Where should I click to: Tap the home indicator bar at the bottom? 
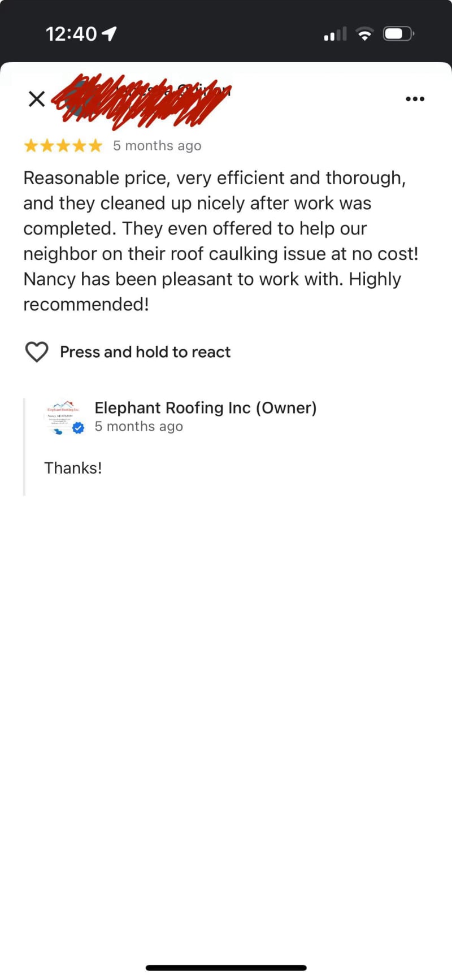point(226,968)
